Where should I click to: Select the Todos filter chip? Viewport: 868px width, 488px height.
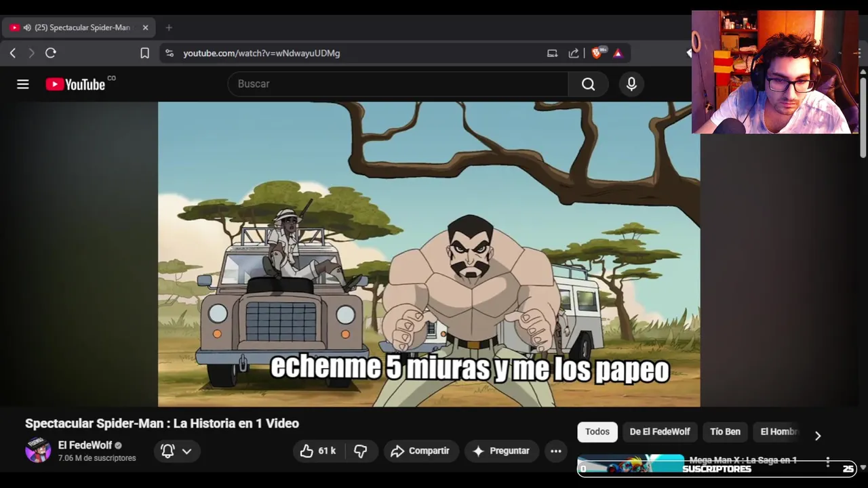pyautogui.click(x=597, y=432)
